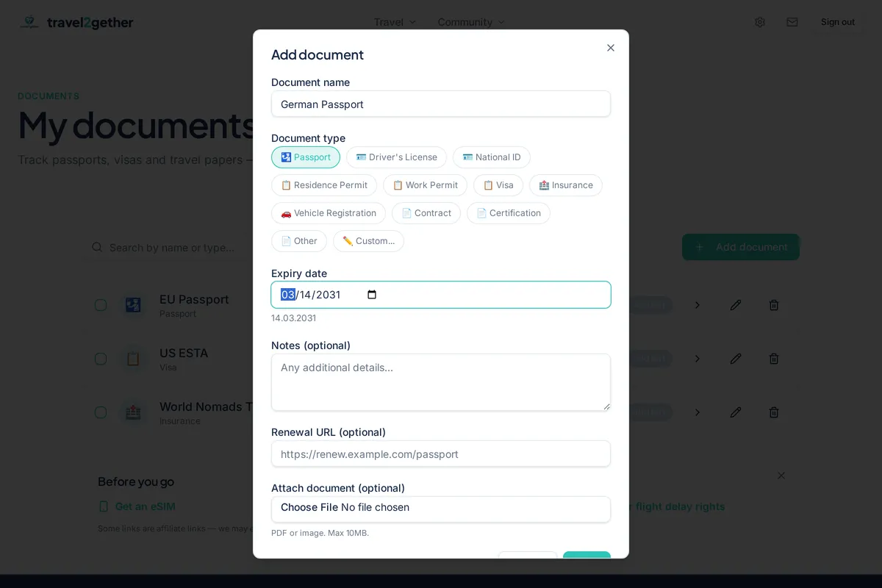
Task: Follow the Get an eSIM link
Action: tap(137, 506)
